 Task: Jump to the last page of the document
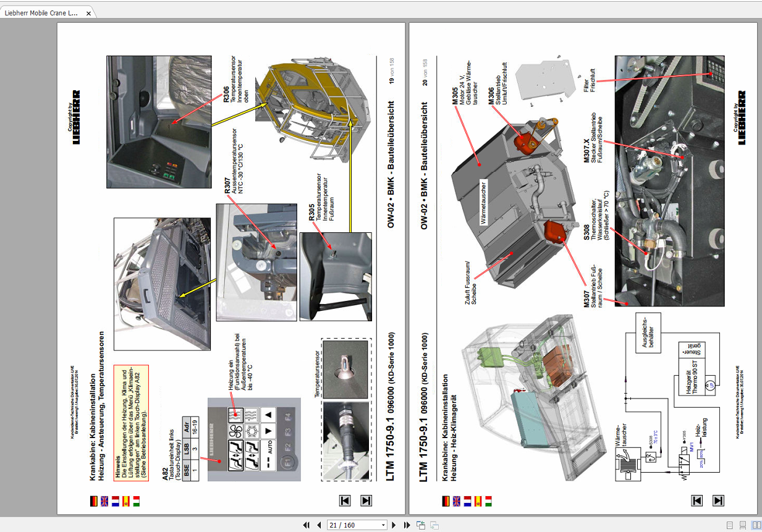click(x=407, y=525)
